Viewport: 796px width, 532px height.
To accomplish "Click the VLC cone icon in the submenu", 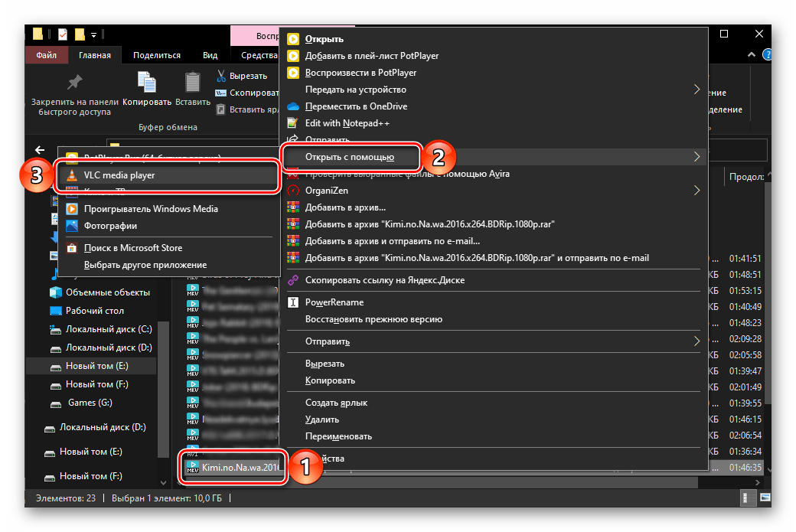I will 72,175.
